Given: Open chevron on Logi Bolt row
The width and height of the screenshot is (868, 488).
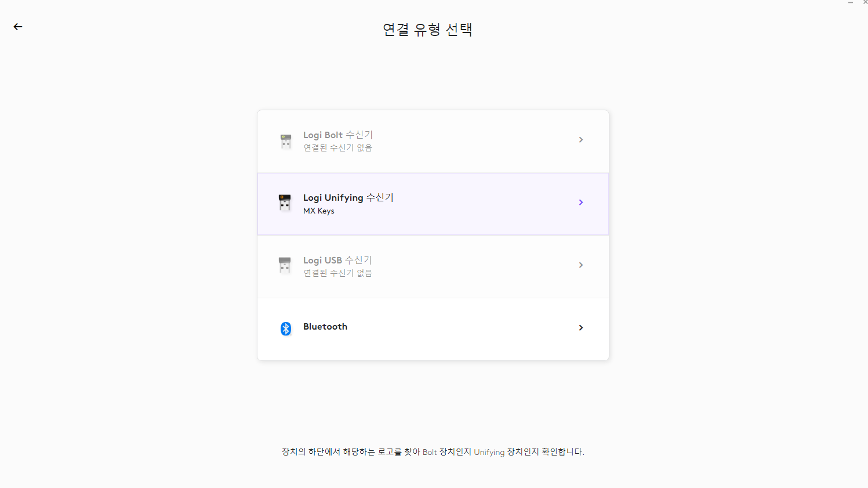Looking at the screenshot, I should pos(581,140).
